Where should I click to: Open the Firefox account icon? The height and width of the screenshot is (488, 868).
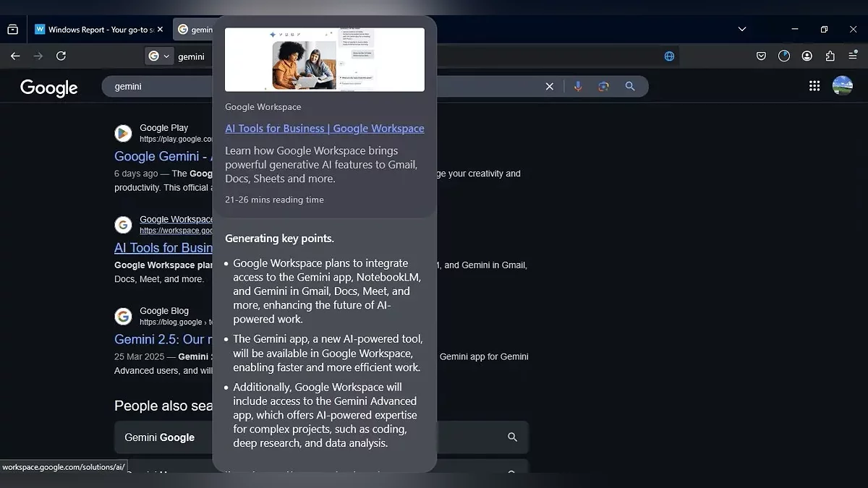point(807,56)
